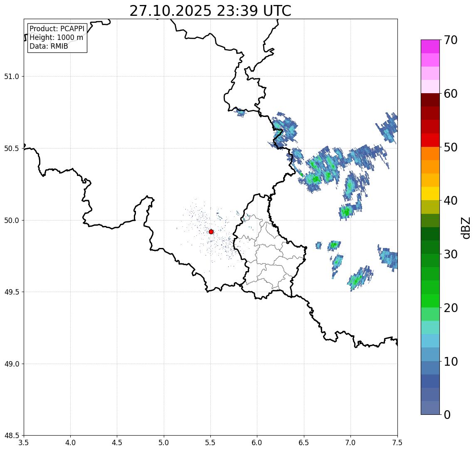Viewport: 476px width, 451px height.
Task: Click the "Data: RMIB" legend text
Action: 49,46
